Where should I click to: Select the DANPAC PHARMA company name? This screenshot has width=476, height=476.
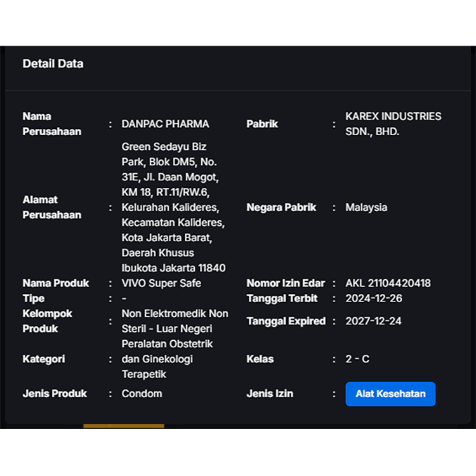point(165,124)
